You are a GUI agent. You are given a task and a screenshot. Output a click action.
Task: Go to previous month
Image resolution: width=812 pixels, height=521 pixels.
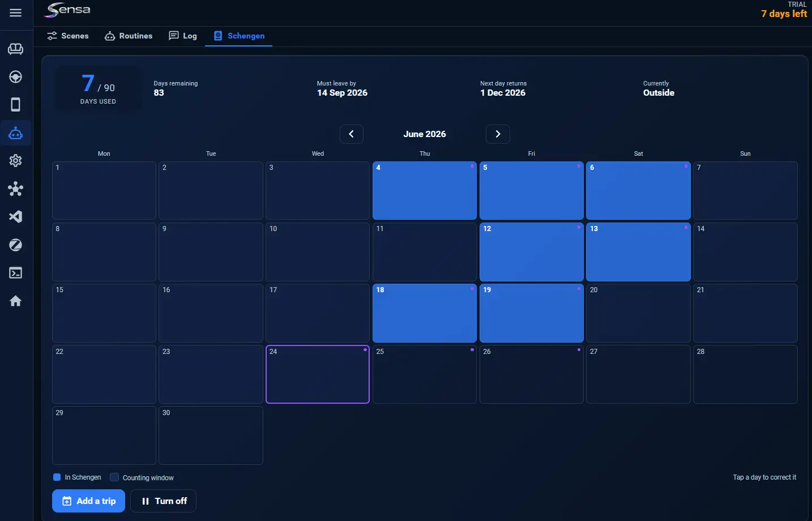point(352,134)
